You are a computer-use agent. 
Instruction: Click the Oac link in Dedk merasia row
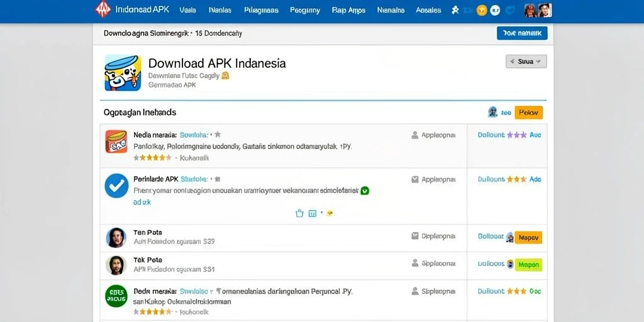(x=535, y=291)
